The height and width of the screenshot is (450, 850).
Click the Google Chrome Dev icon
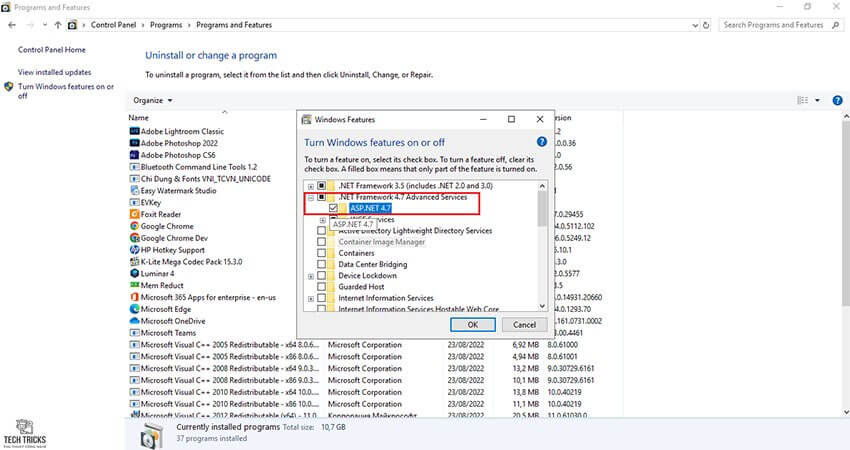point(134,238)
